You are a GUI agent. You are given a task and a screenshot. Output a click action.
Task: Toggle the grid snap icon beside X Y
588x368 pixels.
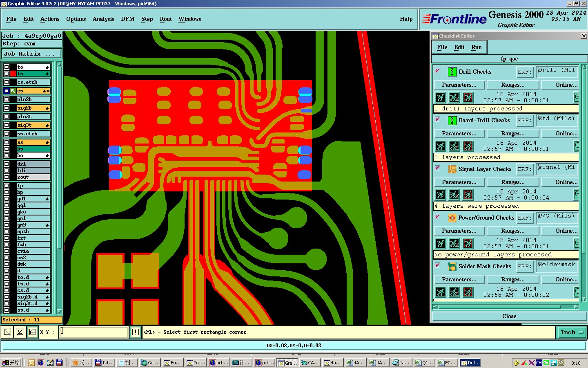33,332
